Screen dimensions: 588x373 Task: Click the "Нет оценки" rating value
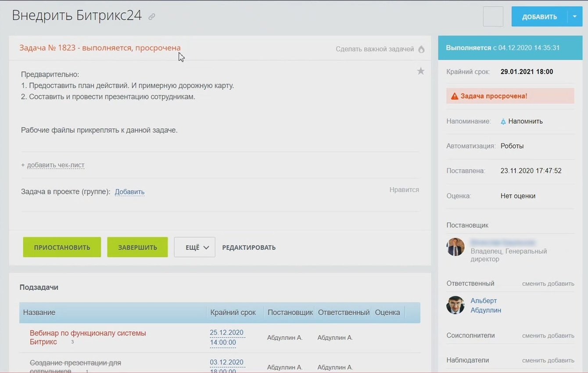518,196
